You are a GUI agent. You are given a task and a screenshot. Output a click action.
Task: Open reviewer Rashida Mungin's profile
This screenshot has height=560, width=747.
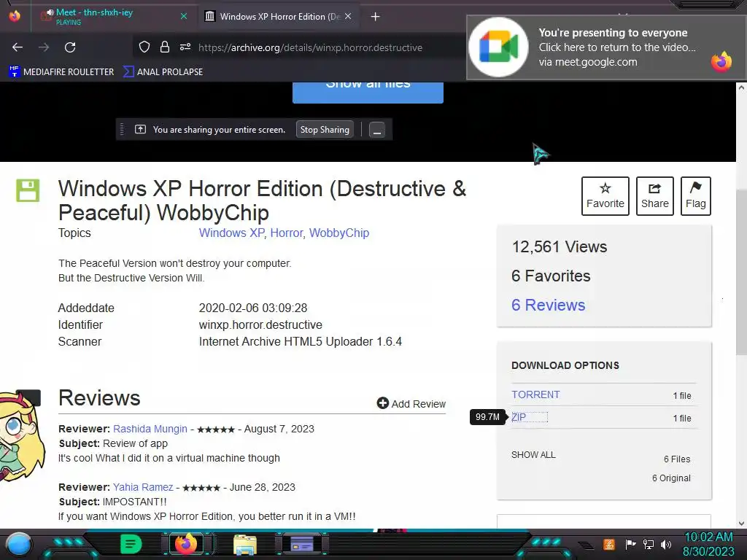click(150, 429)
